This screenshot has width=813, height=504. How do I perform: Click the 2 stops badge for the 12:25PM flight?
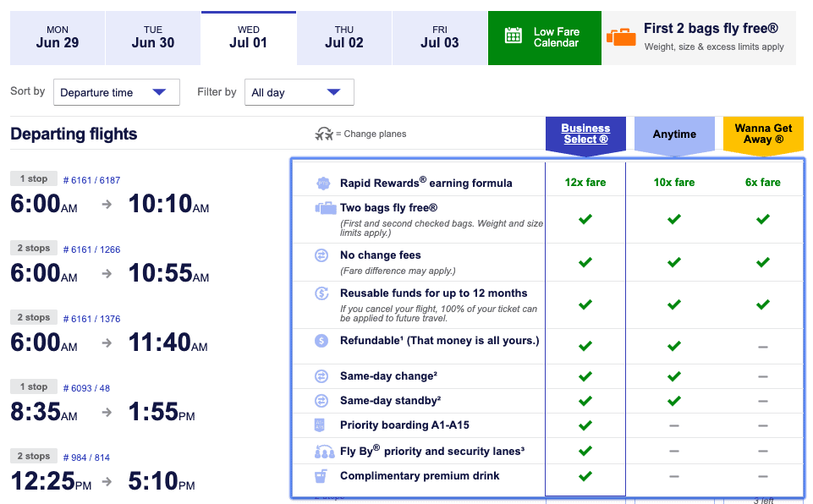click(34, 456)
